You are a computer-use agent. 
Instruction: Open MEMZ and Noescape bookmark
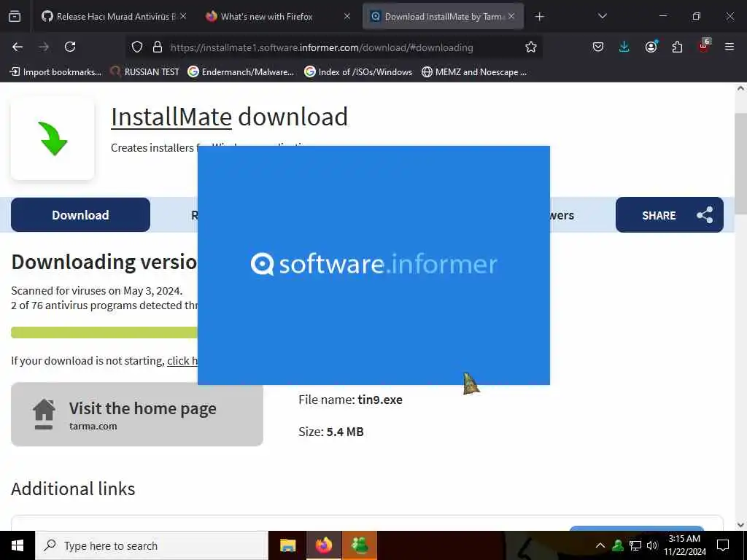pos(474,72)
